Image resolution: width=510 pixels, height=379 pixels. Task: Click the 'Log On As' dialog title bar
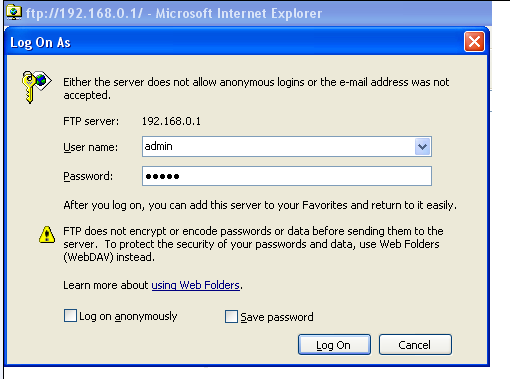[233, 42]
